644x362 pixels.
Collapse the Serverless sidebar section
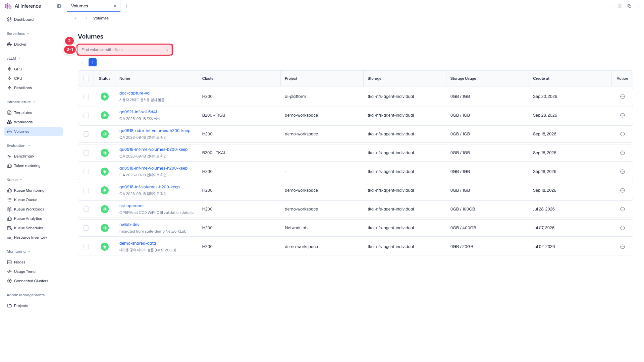pyautogui.click(x=18, y=34)
